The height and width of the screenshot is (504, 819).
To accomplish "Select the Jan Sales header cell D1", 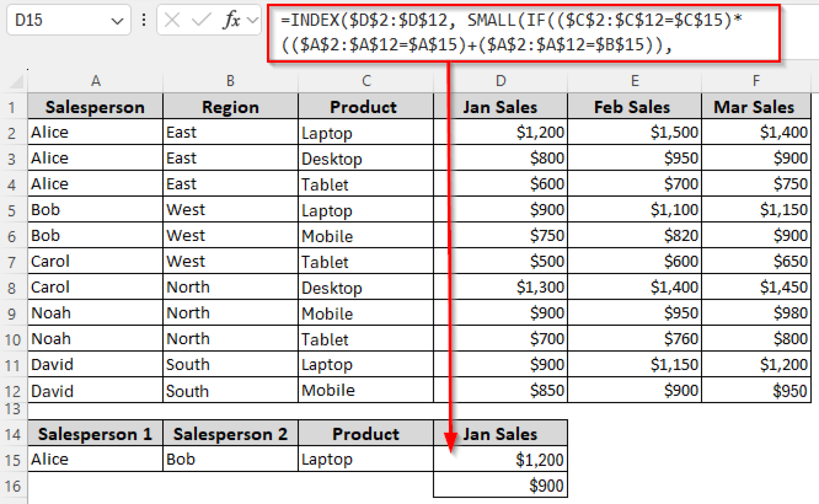I will pos(501,106).
